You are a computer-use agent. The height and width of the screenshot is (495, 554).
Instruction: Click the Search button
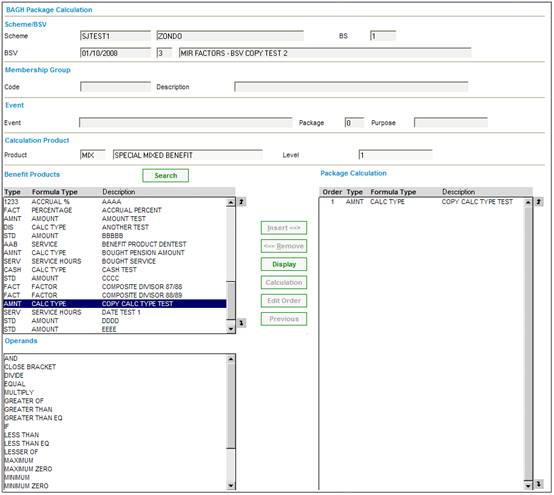pos(166,176)
